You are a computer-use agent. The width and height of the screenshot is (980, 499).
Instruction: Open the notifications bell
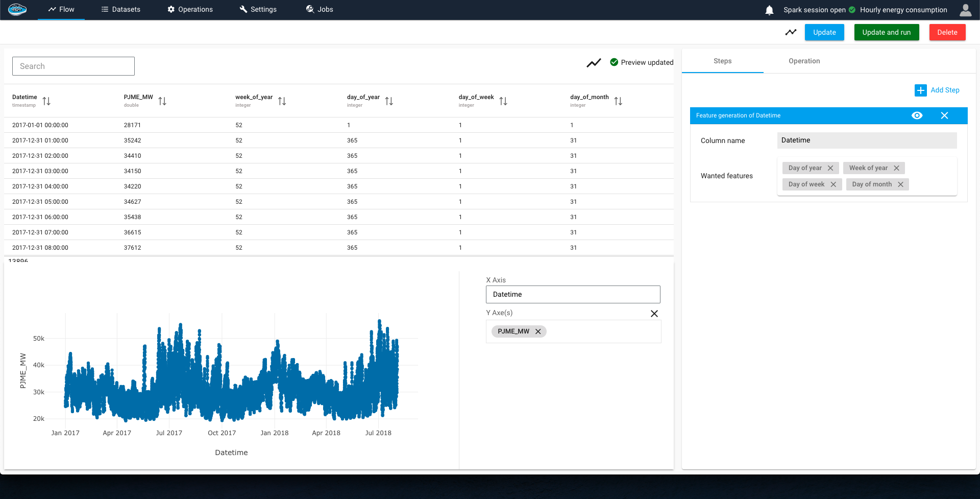(769, 9)
